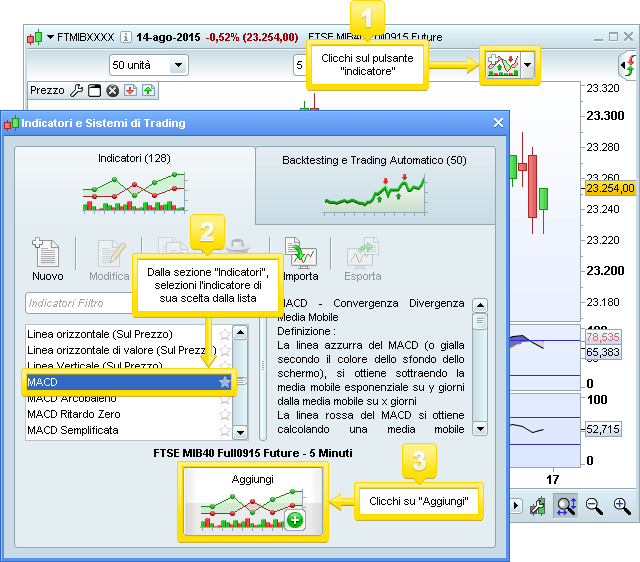The image size is (640, 562).
Task: Move Prezzo panel down with red arrow
Action: (x=130, y=90)
